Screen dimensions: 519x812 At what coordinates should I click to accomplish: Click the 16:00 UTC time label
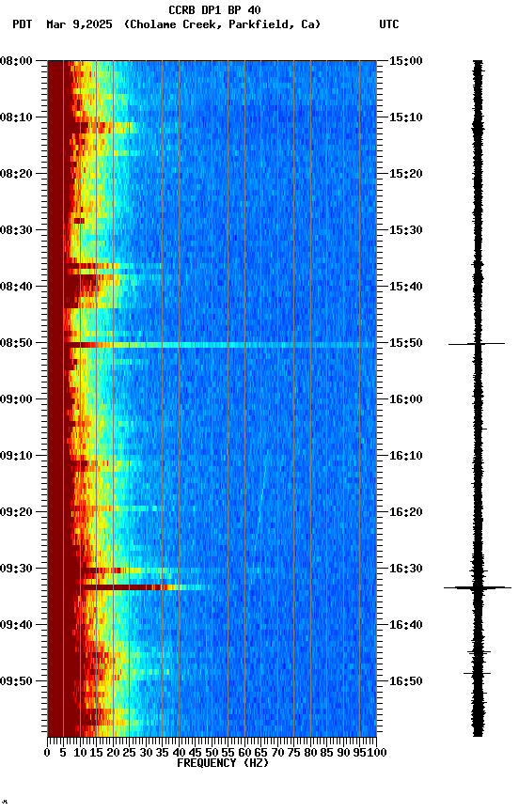pos(406,399)
